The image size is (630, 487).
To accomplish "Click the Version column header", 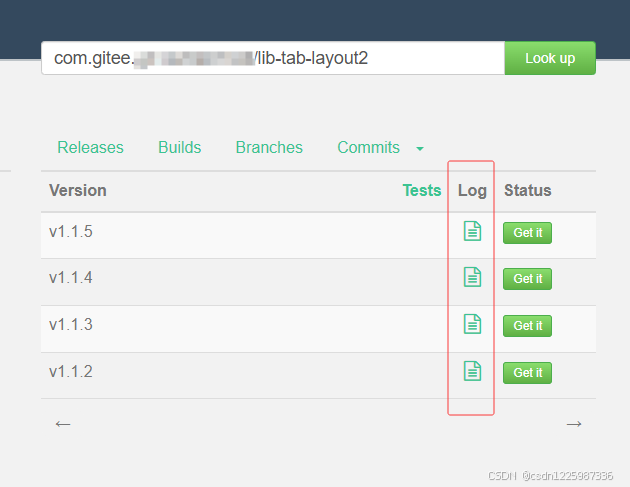I will (x=78, y=190).
